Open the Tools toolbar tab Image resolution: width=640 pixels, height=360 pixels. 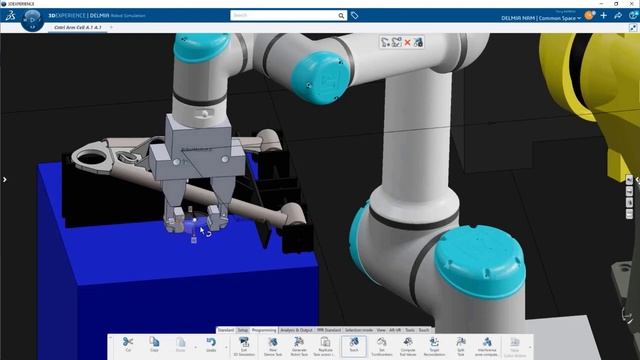coord(410,330)
